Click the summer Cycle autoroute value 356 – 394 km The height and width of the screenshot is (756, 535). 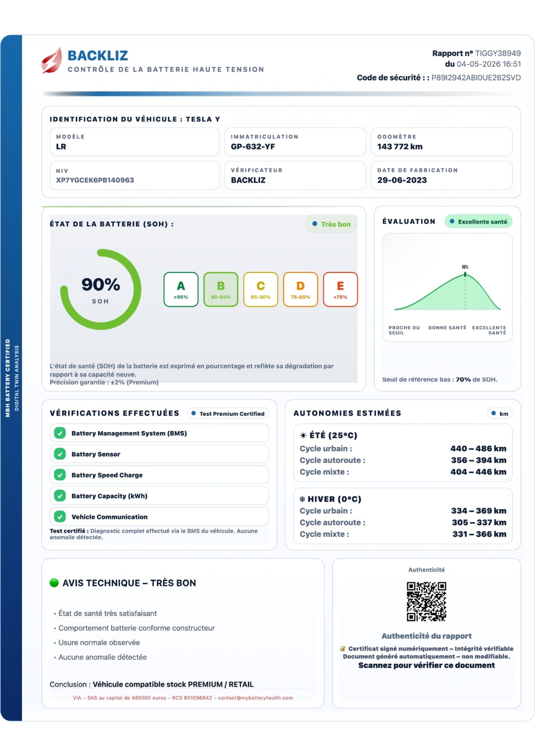pos(479,460)
